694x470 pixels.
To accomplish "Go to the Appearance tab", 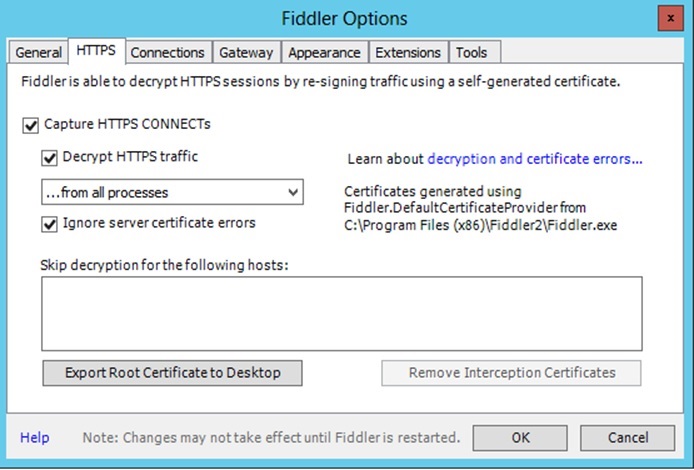I will click(x=324, y=53).
